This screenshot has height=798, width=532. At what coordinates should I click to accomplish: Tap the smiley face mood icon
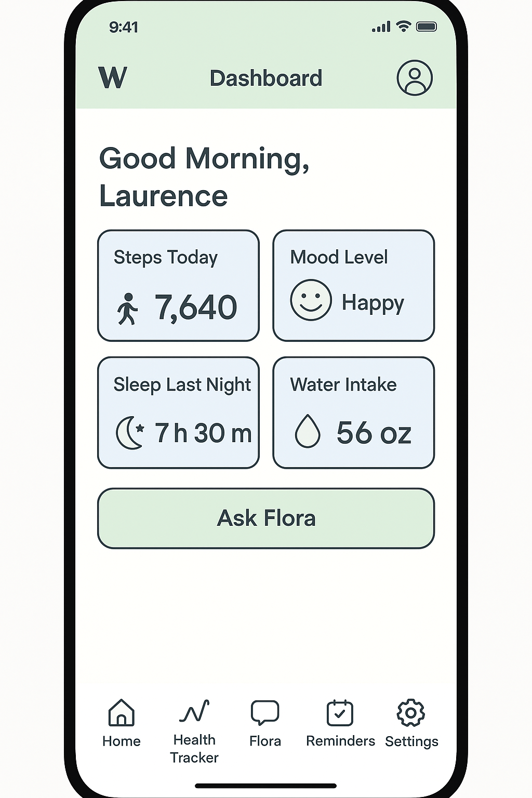(311, 300)
